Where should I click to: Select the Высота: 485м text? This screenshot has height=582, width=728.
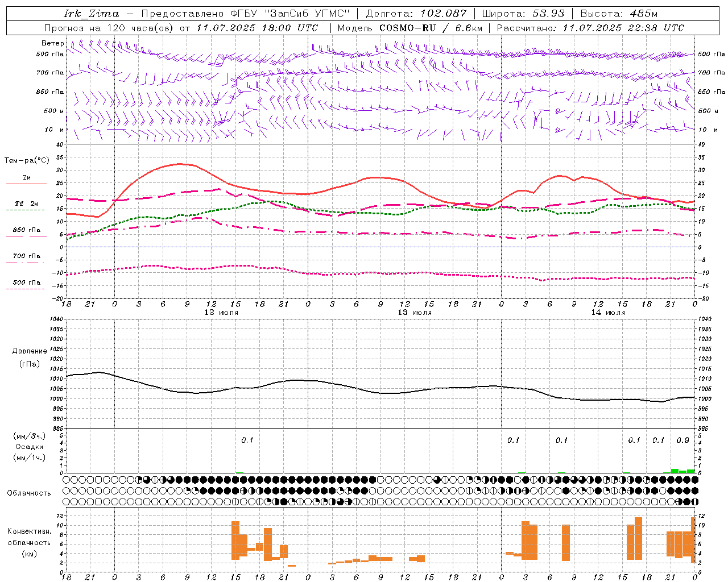click(619, 14)
